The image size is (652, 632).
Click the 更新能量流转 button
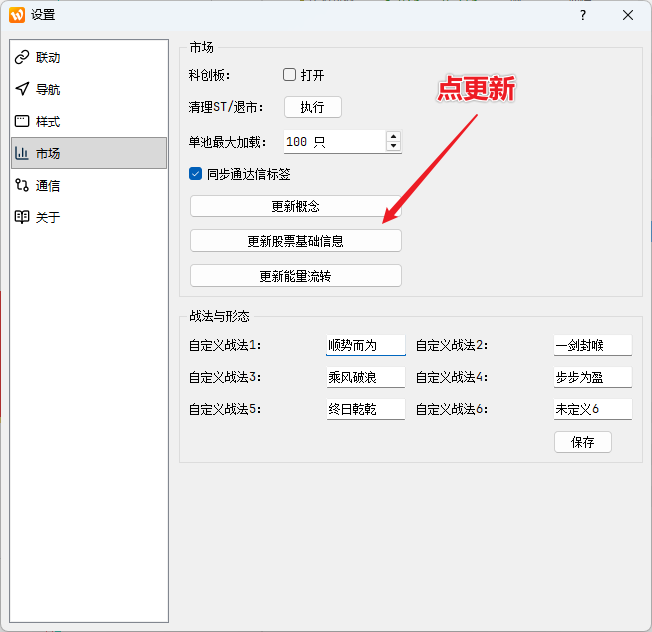[x=296, y=276]
